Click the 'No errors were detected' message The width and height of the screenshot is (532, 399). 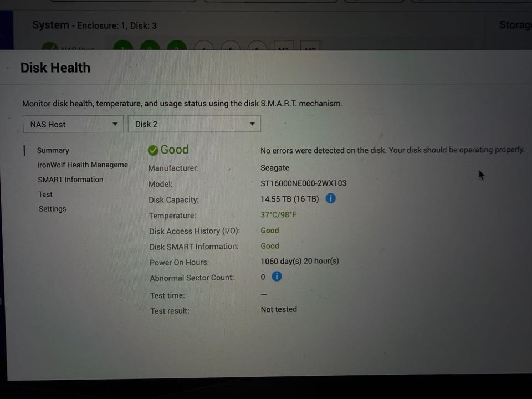(x=392, y=150)
